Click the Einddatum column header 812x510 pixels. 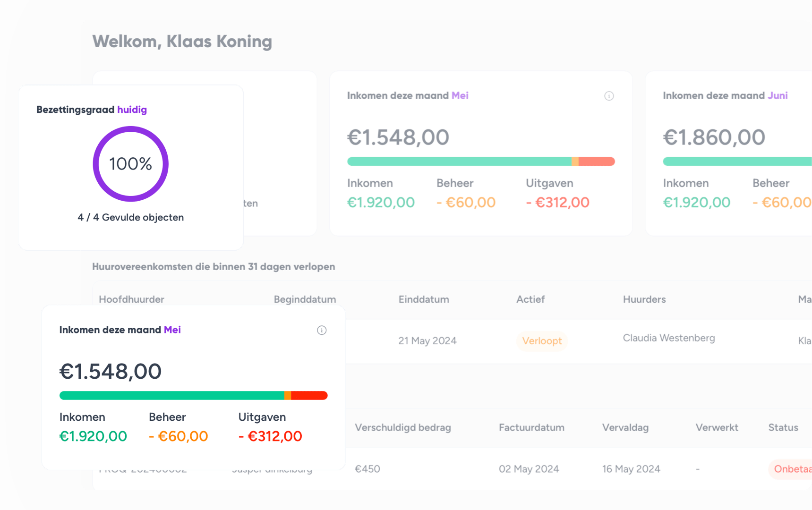(424, 299)
